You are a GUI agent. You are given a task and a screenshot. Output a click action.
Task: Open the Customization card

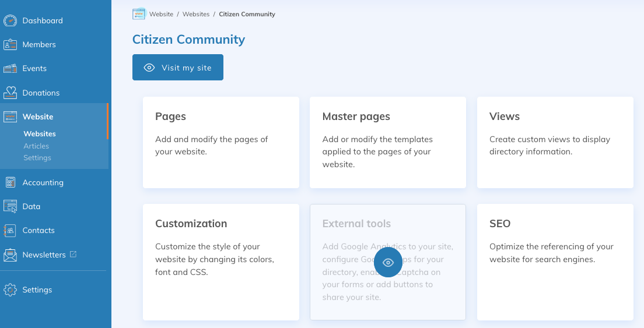220,262
